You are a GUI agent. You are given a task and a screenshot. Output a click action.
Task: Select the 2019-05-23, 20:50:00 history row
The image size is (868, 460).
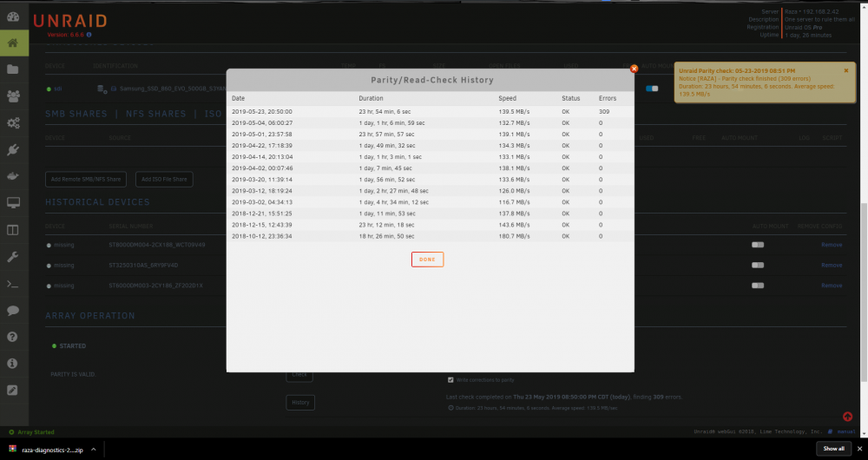(x=431, y=112)
